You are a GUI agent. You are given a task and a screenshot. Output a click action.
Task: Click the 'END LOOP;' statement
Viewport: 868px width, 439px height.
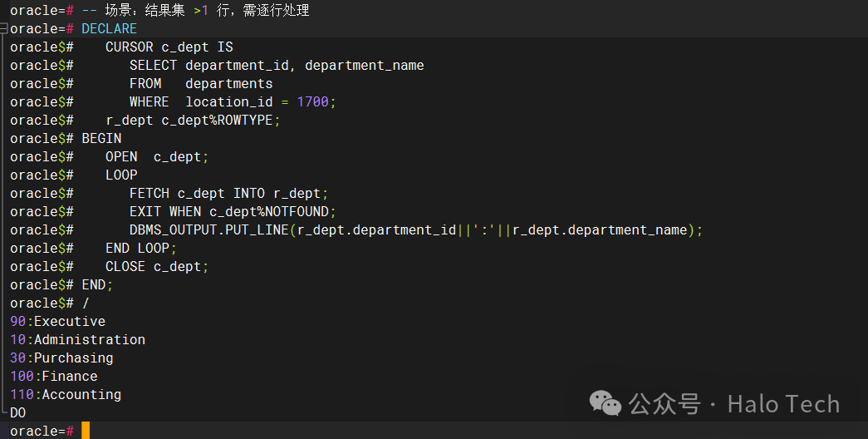pos(141,249)
